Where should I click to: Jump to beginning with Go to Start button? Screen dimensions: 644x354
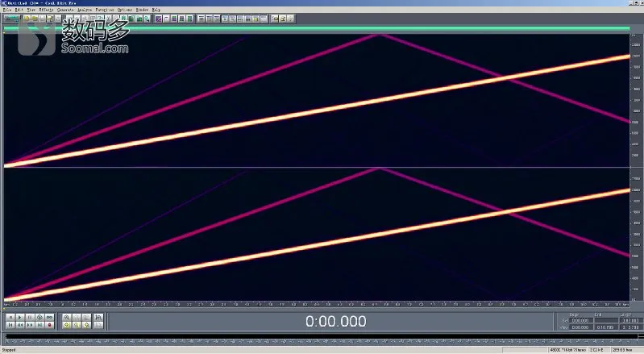(x=10, y=325)
